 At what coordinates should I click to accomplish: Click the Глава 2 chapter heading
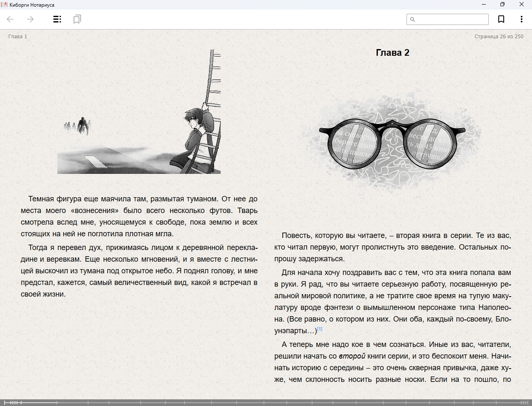click(x=392, y=53)
